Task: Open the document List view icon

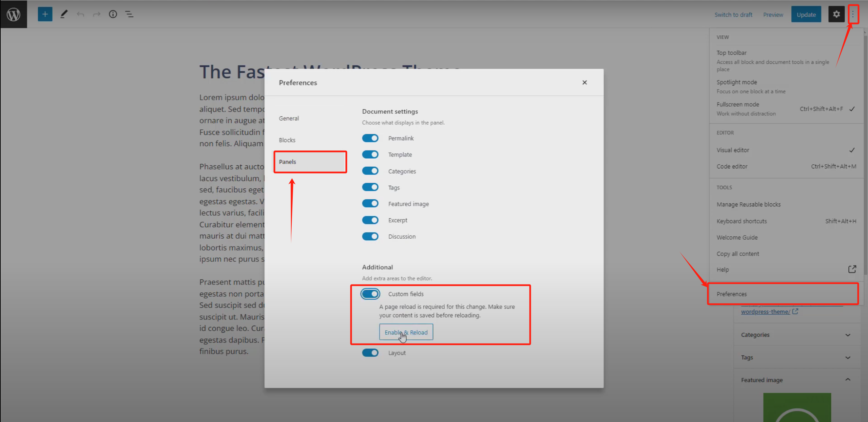Action: click(129, 14)
